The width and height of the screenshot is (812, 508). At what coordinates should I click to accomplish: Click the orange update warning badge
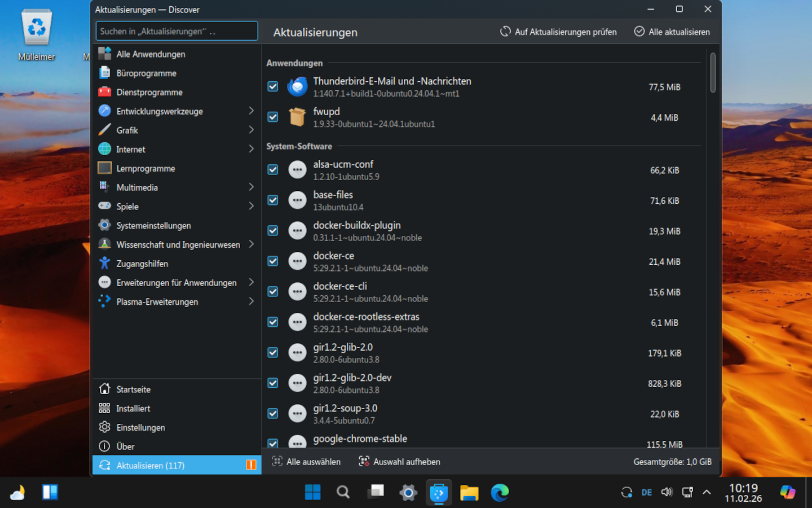tap(251, 465)
